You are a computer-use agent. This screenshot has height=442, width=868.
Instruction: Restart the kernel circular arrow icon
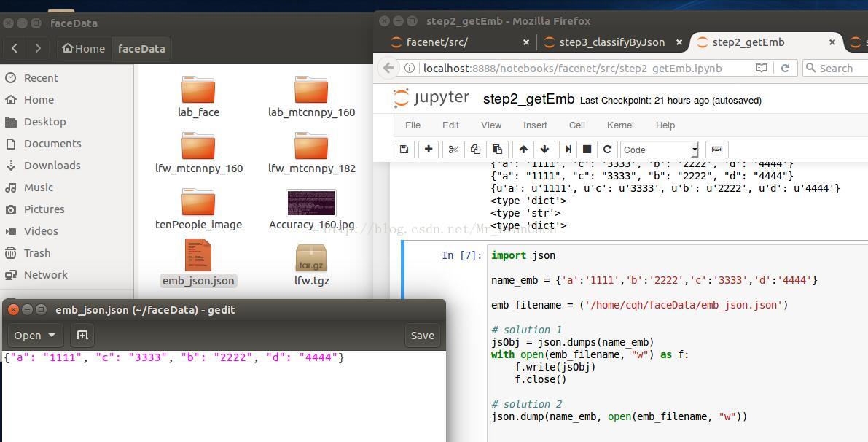point(607,150)
